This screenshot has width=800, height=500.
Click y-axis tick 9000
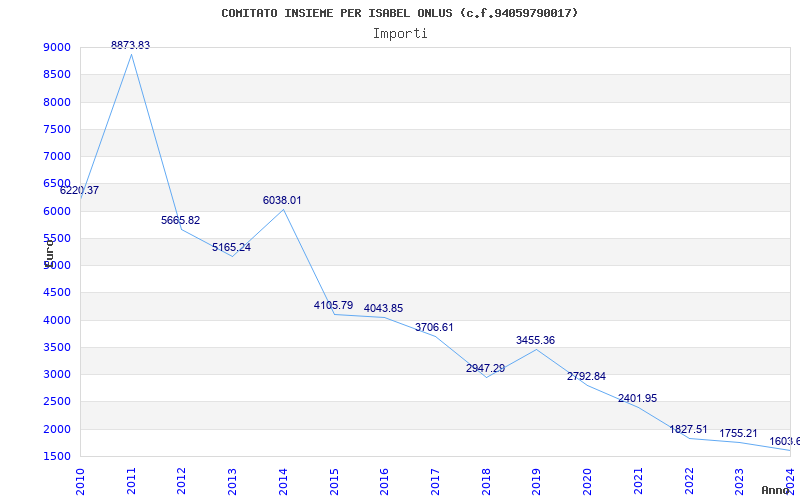(57, 47)
